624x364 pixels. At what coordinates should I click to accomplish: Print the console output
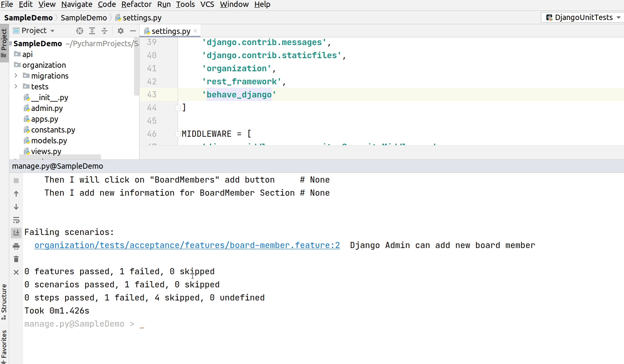16,246
